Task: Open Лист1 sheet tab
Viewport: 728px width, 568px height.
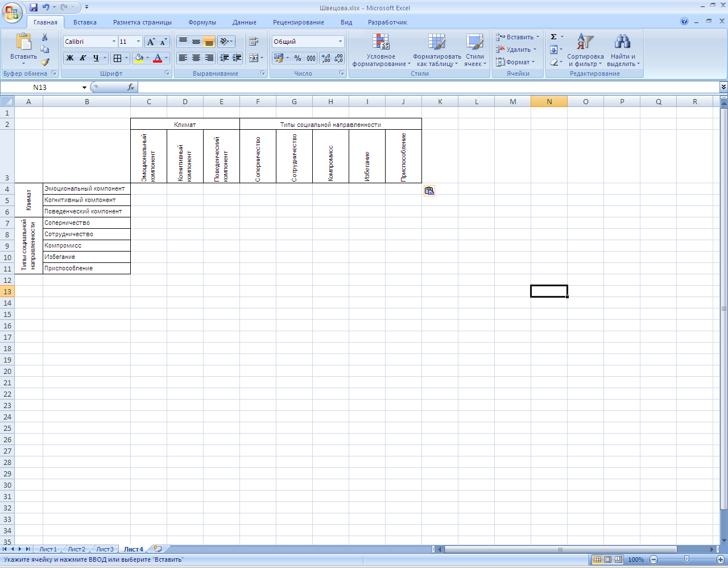Action: pos(48,549)
